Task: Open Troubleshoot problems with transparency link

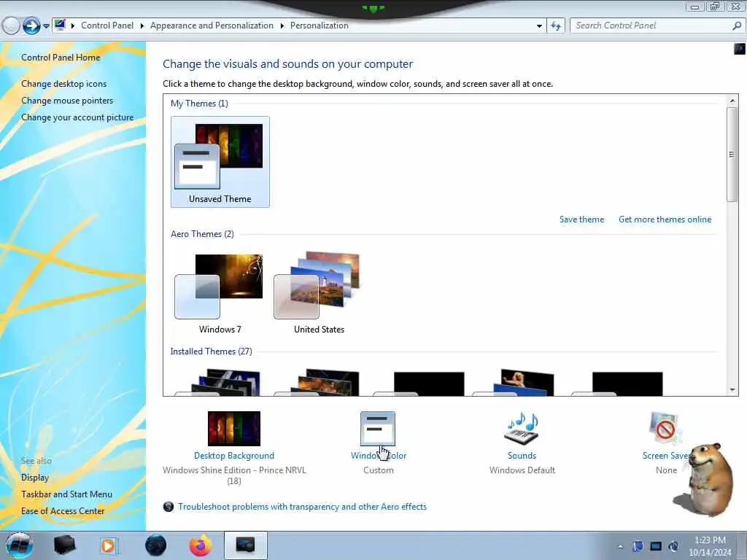Action: 302,507
